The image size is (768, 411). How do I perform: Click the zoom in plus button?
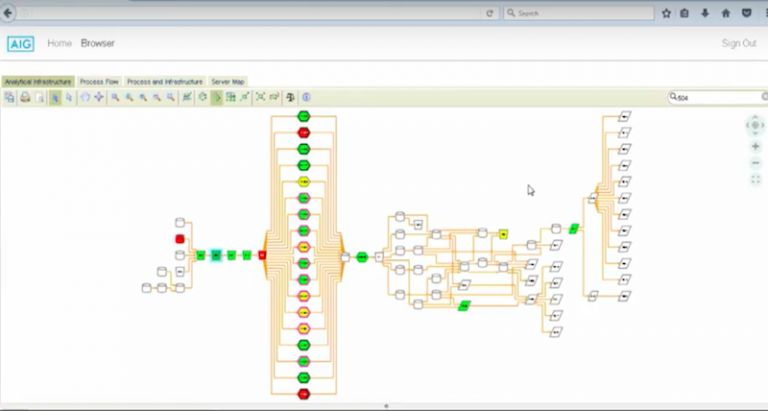755,146
